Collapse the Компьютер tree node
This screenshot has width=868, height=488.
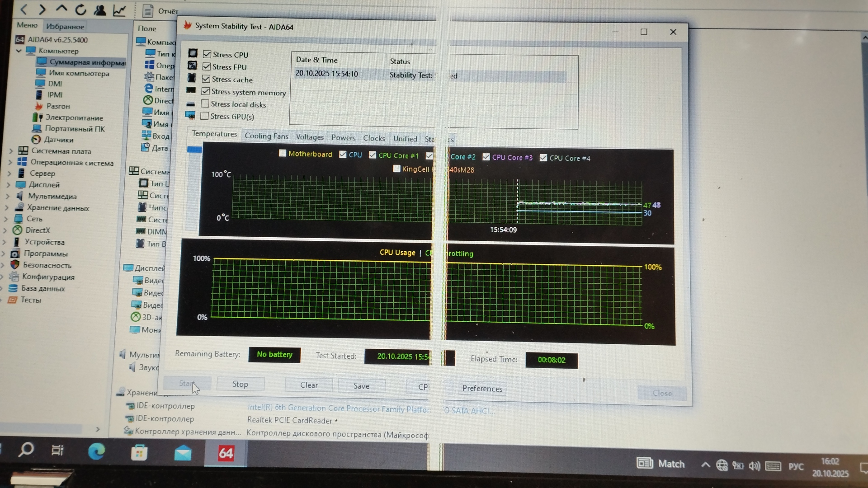pyautogui.click(x=19, y=51)
